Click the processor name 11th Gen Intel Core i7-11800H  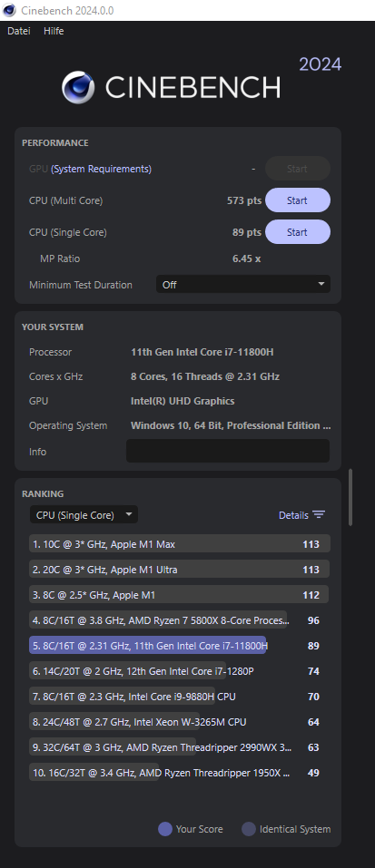(x=202, y=352)
